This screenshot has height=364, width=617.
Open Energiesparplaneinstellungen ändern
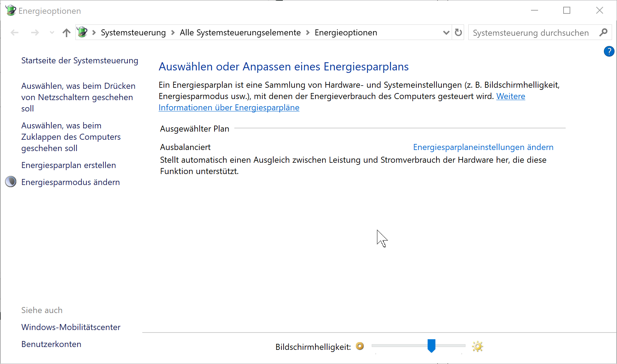[483, 147]
